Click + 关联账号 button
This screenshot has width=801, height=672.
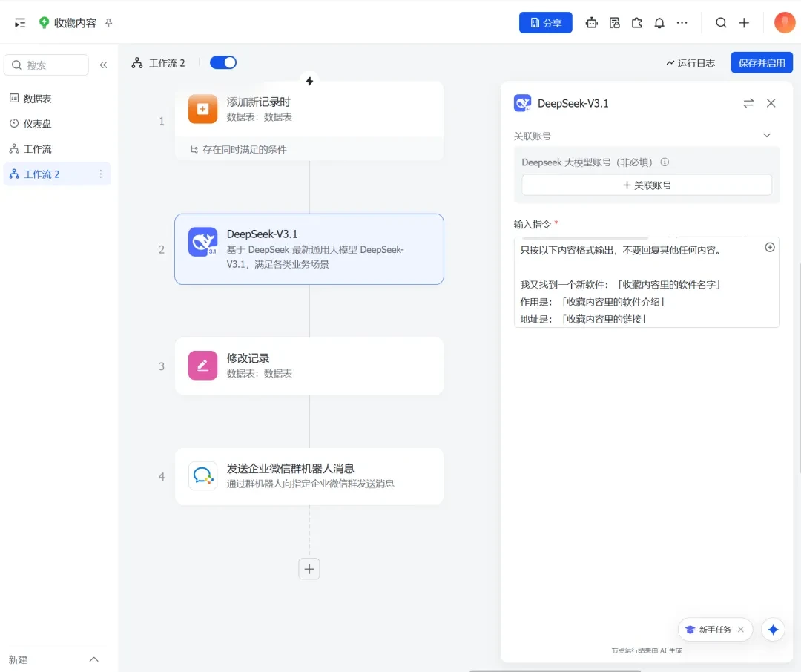click(x=647, y=185)
